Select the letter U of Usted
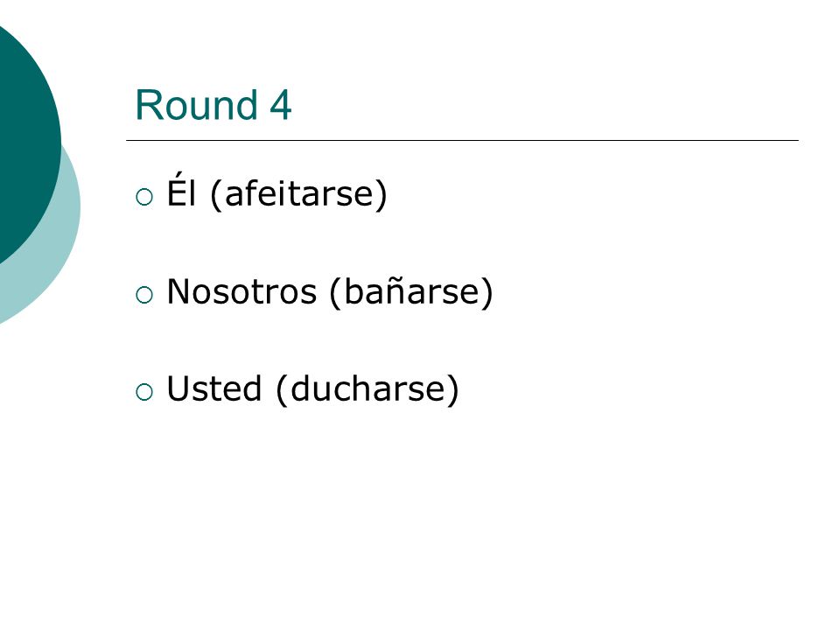The image size is (840, 630). pos(177,388)
